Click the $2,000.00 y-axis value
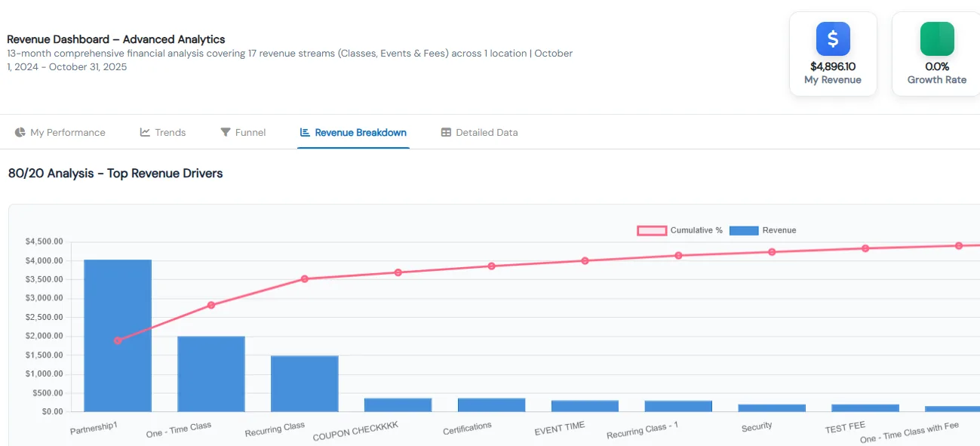Viewport: 980px width, 446px height. 45,336
